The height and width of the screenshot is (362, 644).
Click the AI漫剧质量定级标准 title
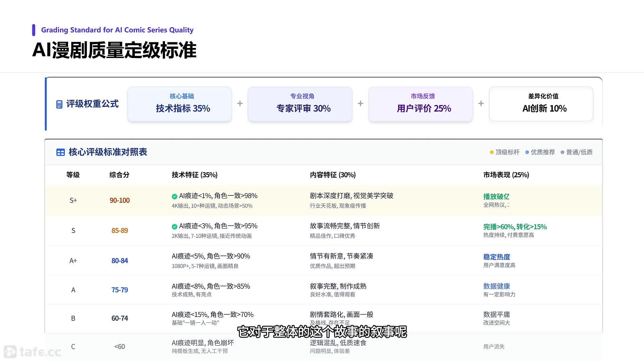[114, 51]
